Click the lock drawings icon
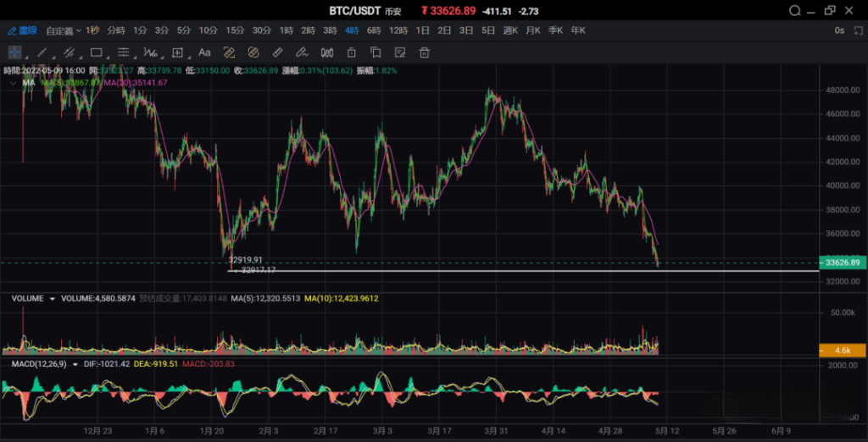Viewport: 868px width, 442px height. point(351,52)
